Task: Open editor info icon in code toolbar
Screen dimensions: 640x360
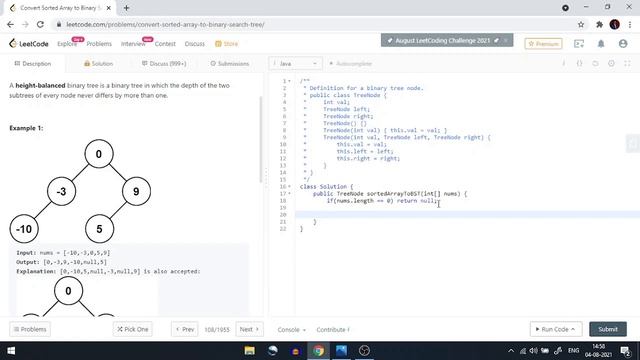Action: [564, 64]
